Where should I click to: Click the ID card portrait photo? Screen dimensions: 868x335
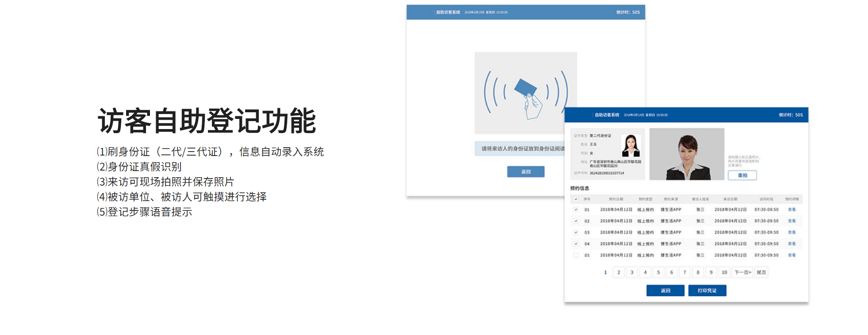pyautogui.click(x=631, y=145)
